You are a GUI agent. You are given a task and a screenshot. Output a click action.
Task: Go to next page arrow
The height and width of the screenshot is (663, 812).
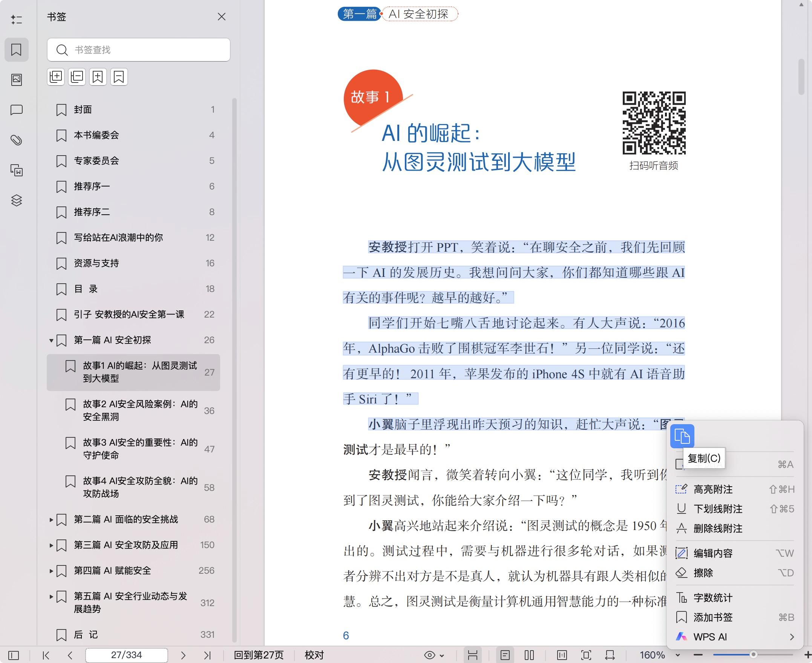pos(183,655)
